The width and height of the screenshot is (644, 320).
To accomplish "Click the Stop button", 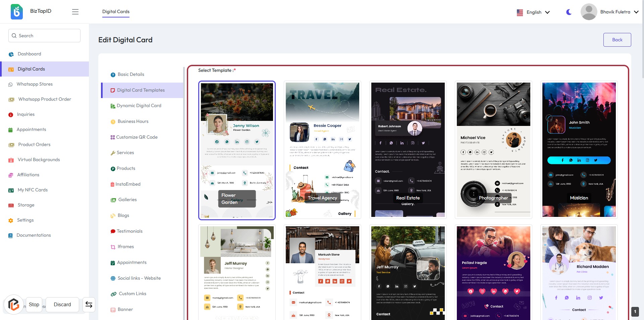I will coord(34,305).
